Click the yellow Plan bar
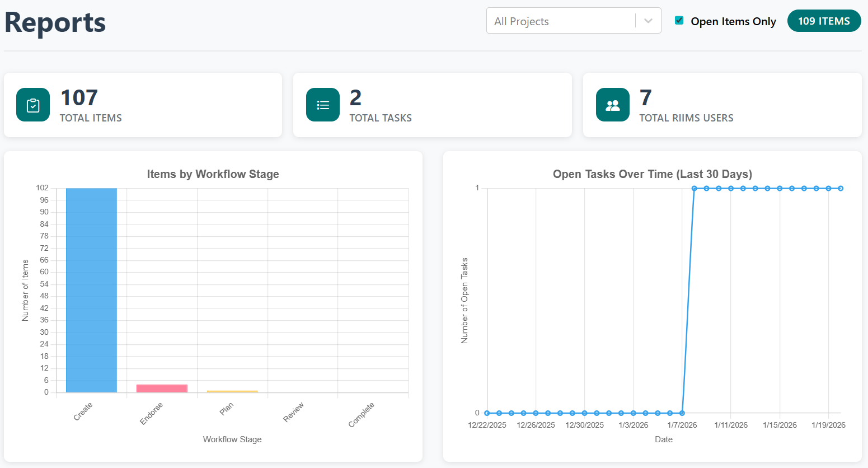This screenshot has width=868, height=468. (x=232, y=391)
